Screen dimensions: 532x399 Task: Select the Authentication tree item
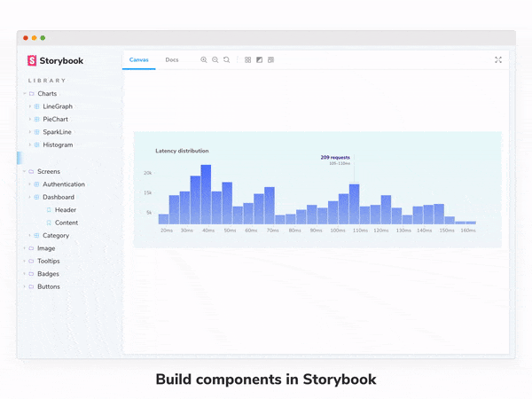pos(64,184)
